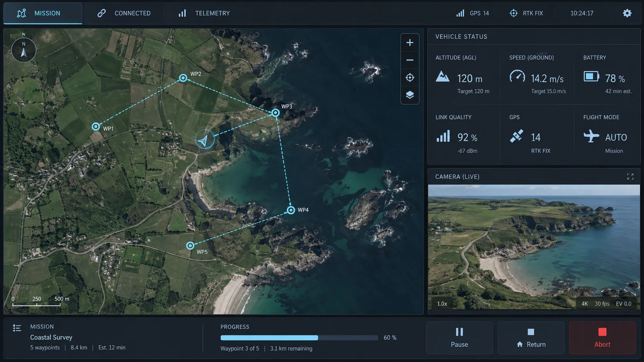Viewport: 644px width, 362px height.
Task: Click the Waypoint 3 of 5 status text
Action: coord(240,349)
